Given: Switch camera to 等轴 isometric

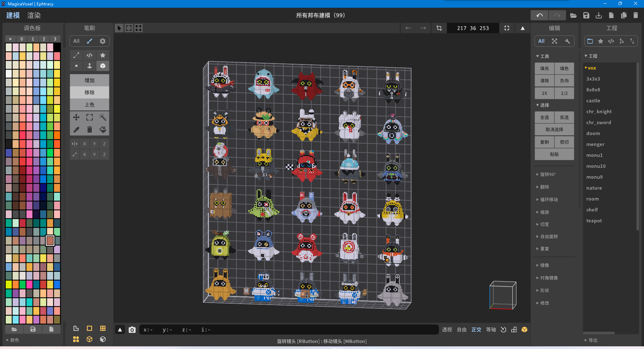Looking at the screenshot, I should [x=491, y=330].
